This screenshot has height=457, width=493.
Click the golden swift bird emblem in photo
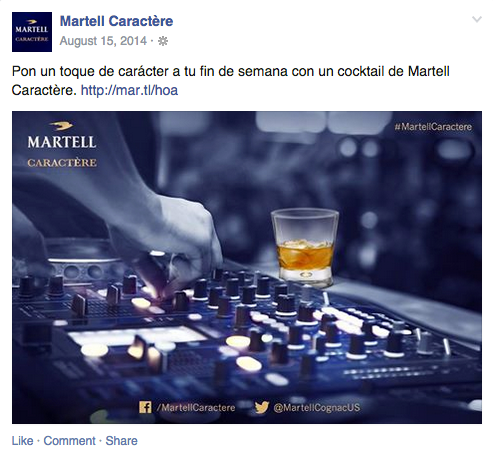[x=61, y=126]
